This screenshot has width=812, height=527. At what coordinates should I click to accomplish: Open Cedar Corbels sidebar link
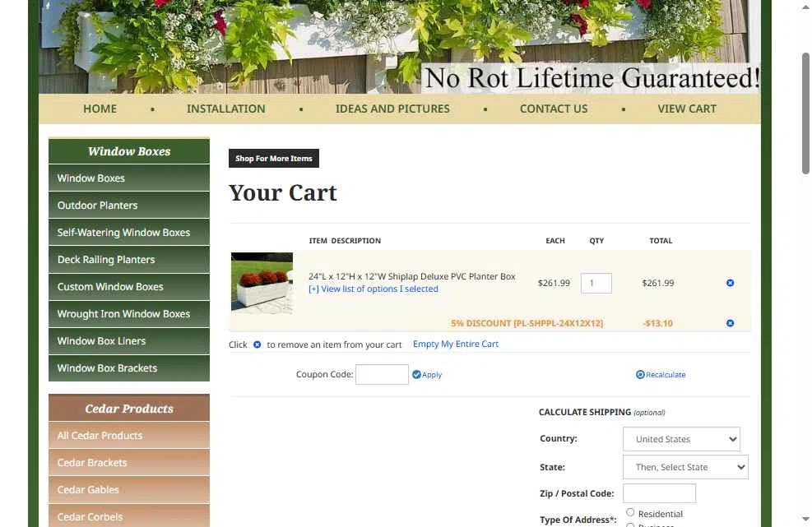coord(129,516)
